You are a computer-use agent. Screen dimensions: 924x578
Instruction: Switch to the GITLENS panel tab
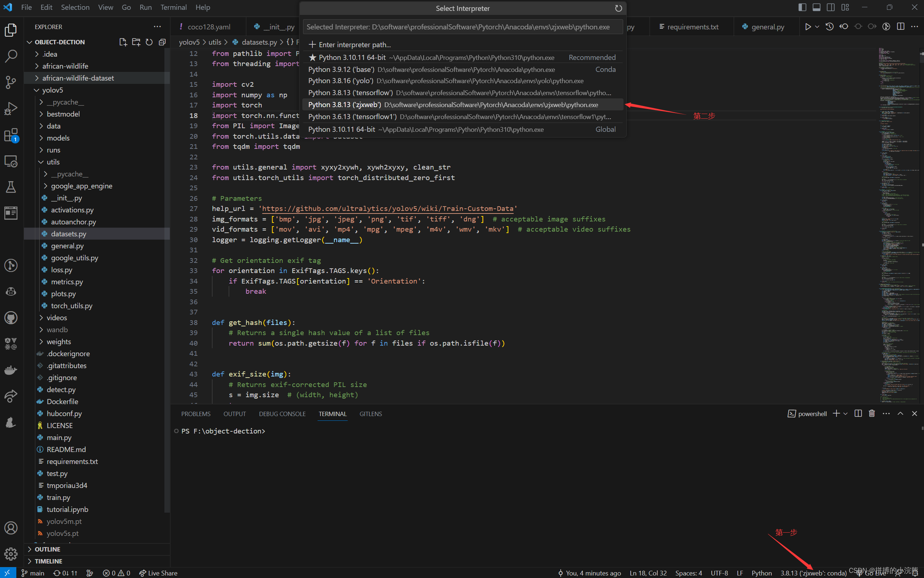click(x=371, y=414)
